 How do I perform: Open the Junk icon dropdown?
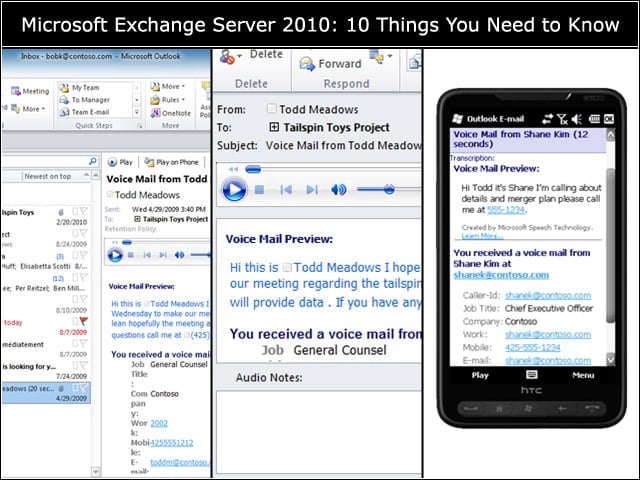click(x=239, y=55)
